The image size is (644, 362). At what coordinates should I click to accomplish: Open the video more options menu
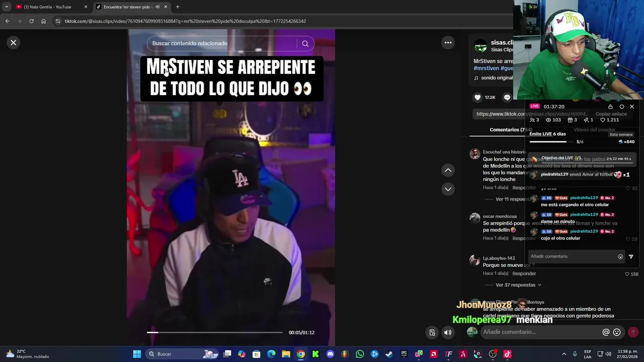[448, 43]
